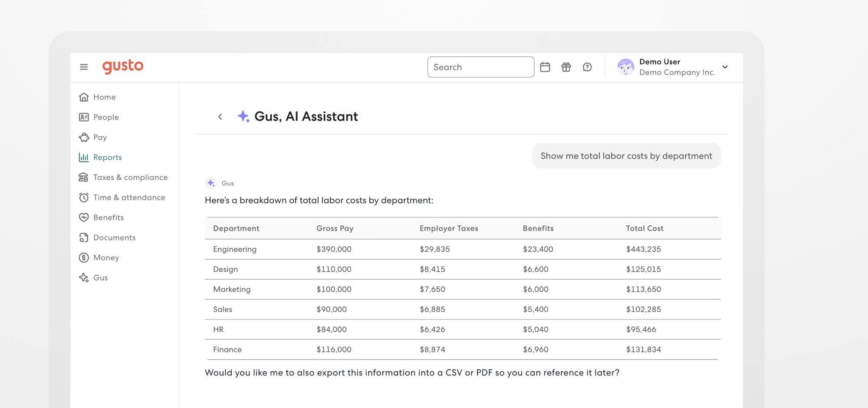Open the calendar icon in header
The image size is (868, 408).
tap(545, 67)
